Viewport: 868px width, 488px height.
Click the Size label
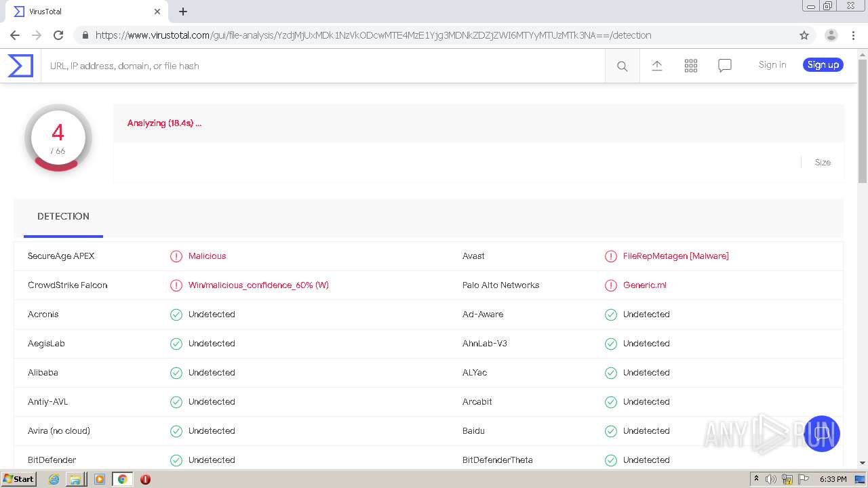pyautogui.click(x=823, y=163)
